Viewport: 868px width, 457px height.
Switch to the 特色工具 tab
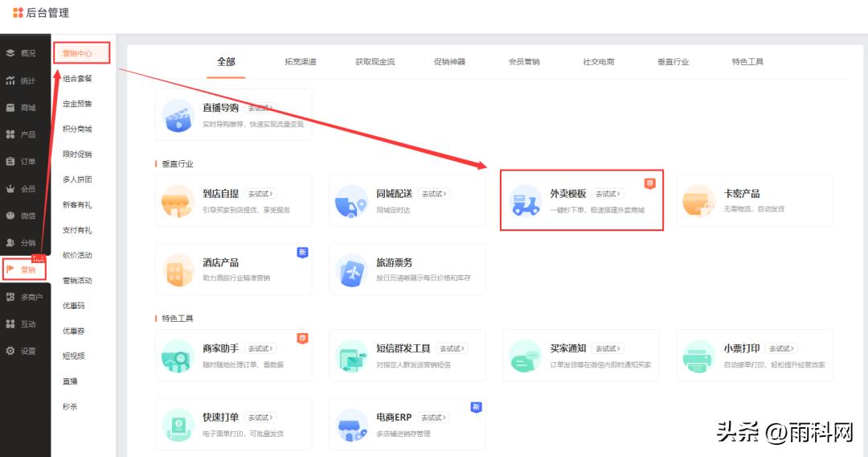(747, 61)
